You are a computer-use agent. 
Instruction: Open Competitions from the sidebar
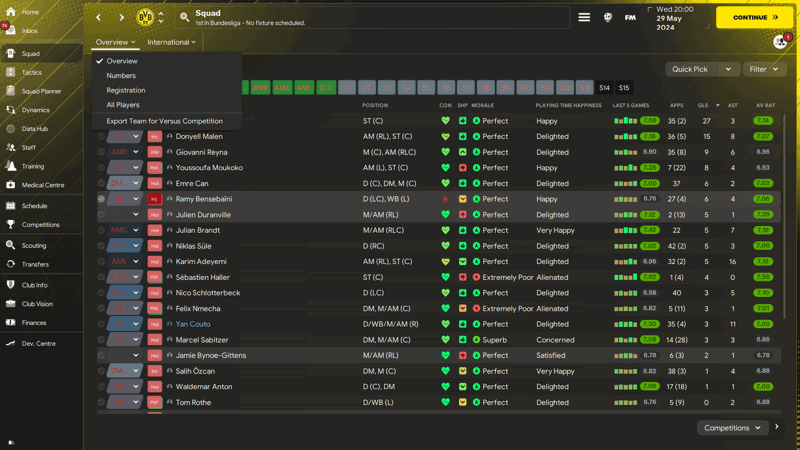(x=41, y=224)
